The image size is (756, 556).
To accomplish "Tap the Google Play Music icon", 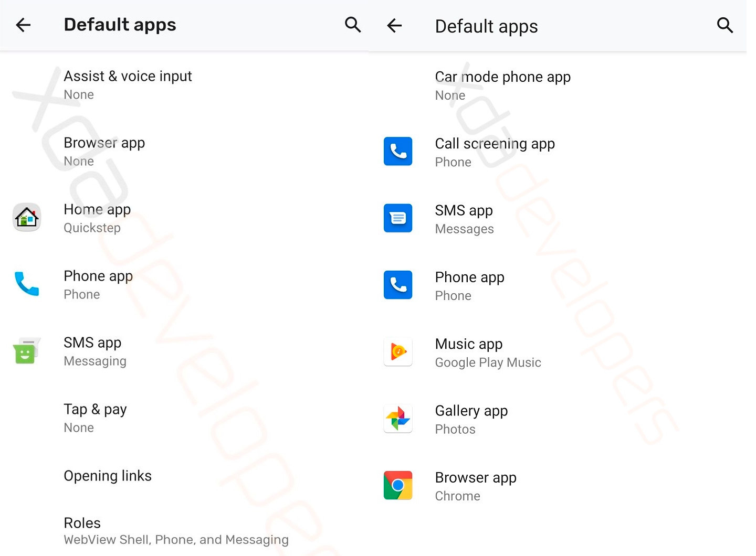I will [x=398, y=351].
